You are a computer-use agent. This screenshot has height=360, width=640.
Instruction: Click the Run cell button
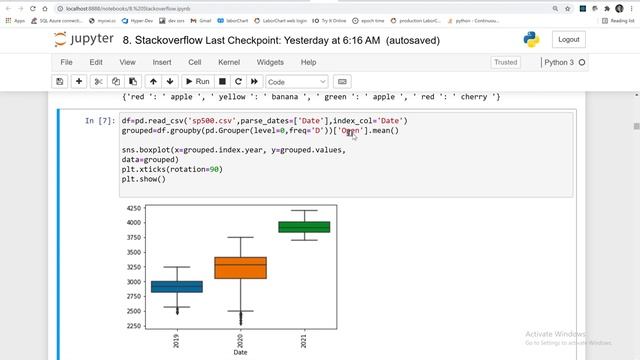click(198, 82)
